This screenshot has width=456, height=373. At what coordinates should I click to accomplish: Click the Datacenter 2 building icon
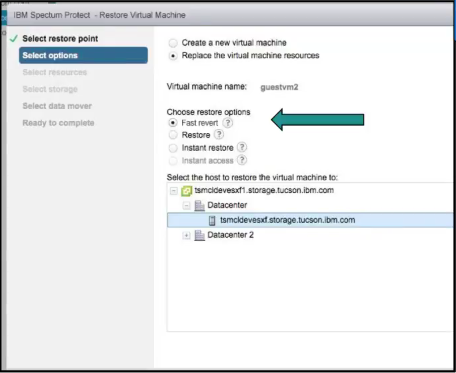(199, 235)
